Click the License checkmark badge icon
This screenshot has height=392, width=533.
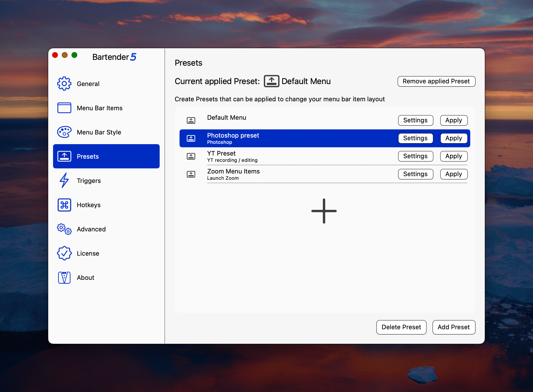click(64, 253)
